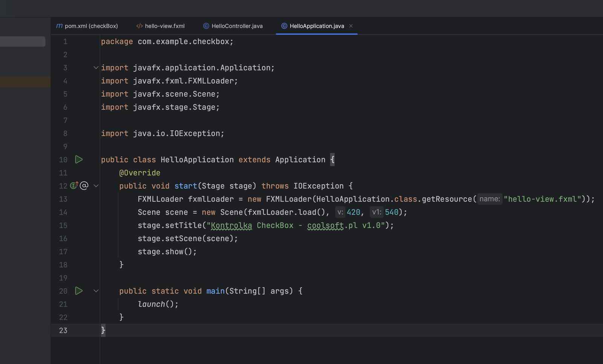Click the Maven icon on pom.xml tab

click(59, 26)
